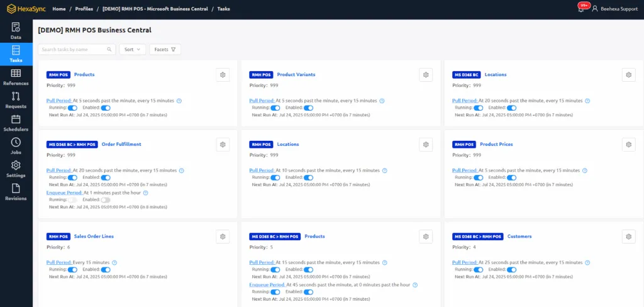Toggle Running switch on Customers card
644x307 pixels.
click(478, 270)
